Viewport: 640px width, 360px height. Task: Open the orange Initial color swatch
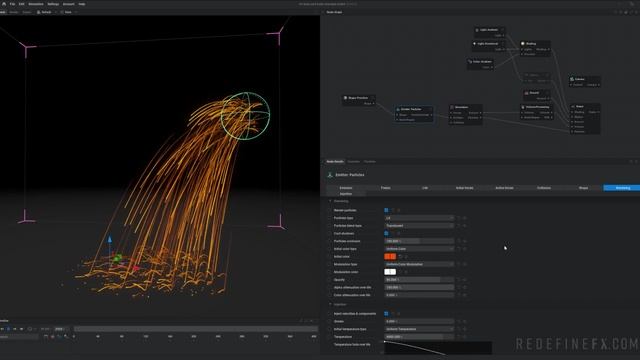click(x=390, y=256)
